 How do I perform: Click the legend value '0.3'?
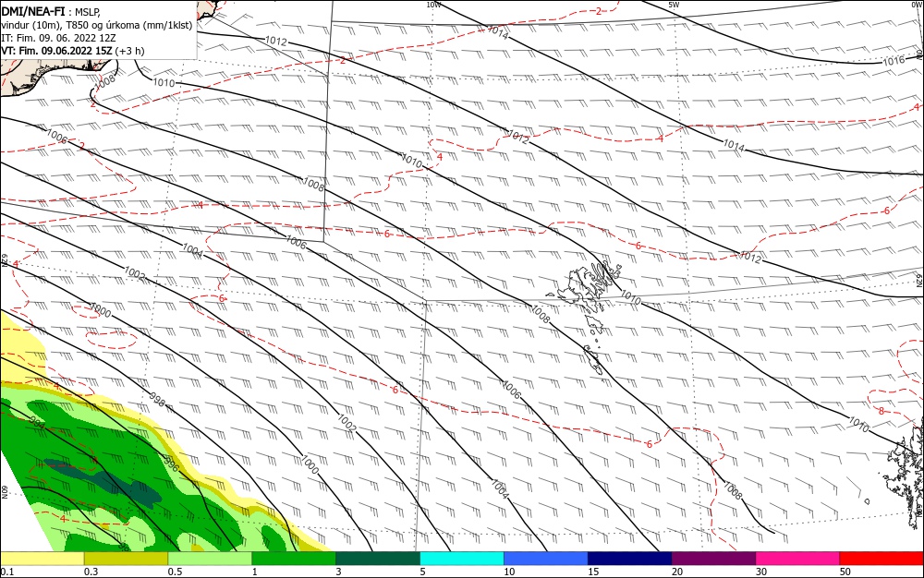click(91, 572)
